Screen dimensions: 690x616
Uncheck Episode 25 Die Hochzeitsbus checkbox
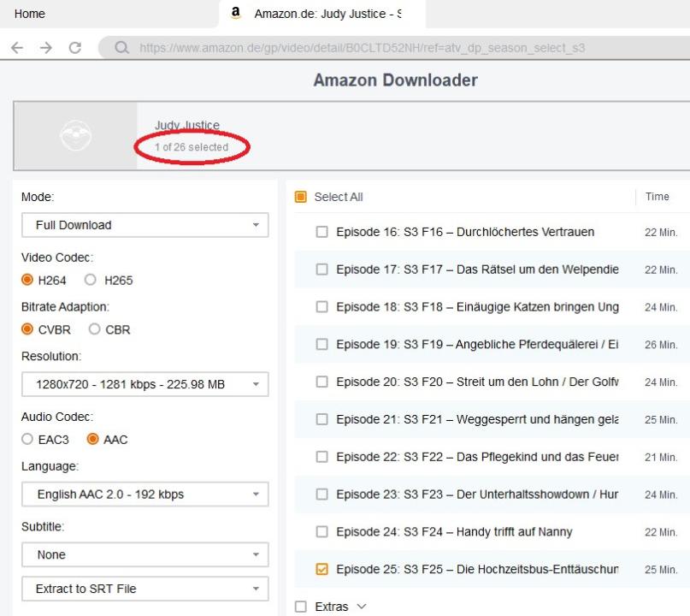point(321,569)
